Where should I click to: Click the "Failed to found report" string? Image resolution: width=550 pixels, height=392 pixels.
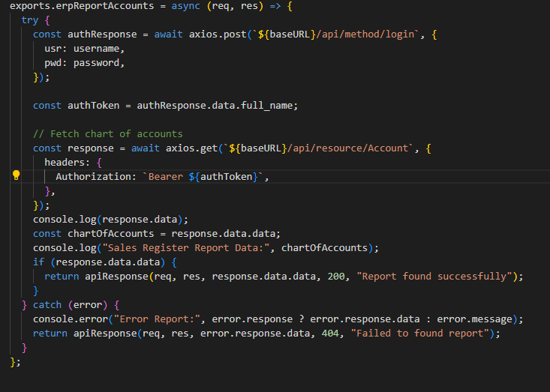click(420, 333)
